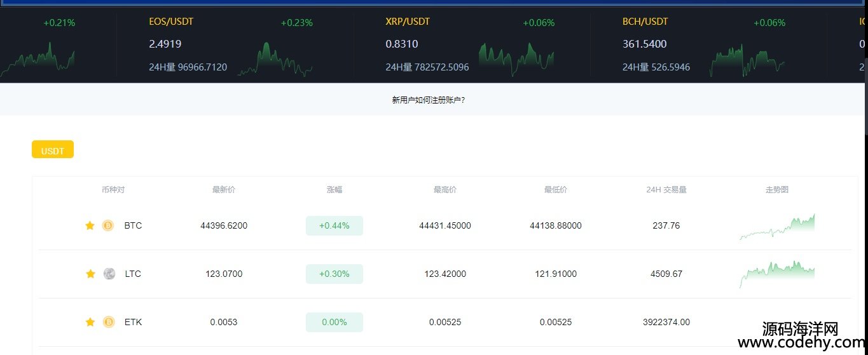The width and height of the screenshot is (868, 355).
Task: Click the +0.21% change on leftmost card
Action: point(59,23)
